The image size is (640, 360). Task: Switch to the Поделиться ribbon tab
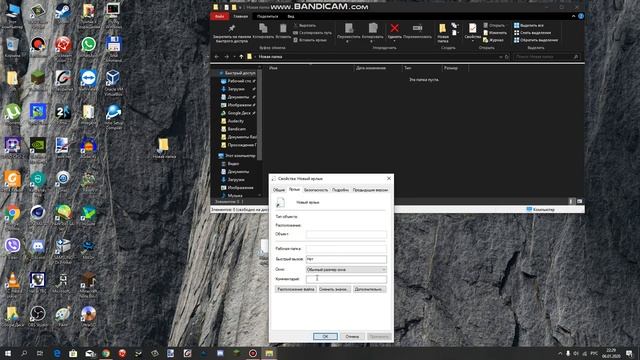(267, 16)
